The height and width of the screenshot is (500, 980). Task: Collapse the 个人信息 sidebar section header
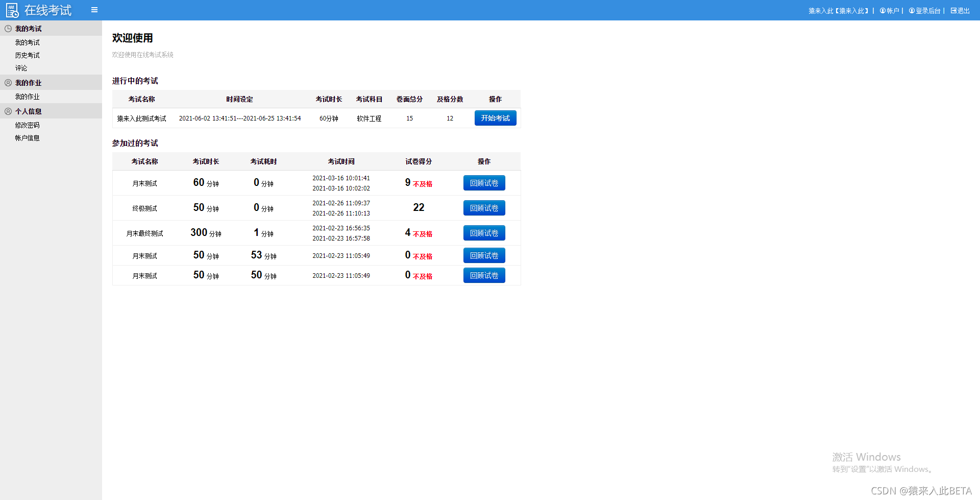point(51,111)
